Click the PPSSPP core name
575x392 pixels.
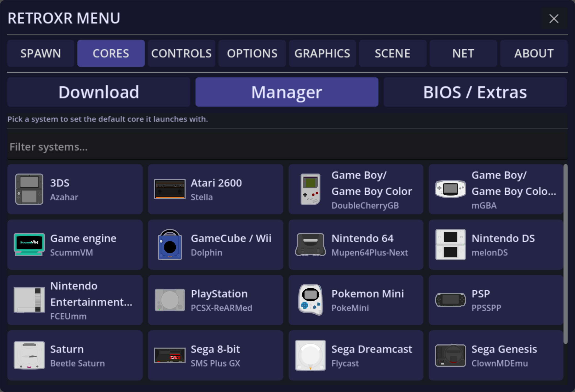click(x=486, y=308)
